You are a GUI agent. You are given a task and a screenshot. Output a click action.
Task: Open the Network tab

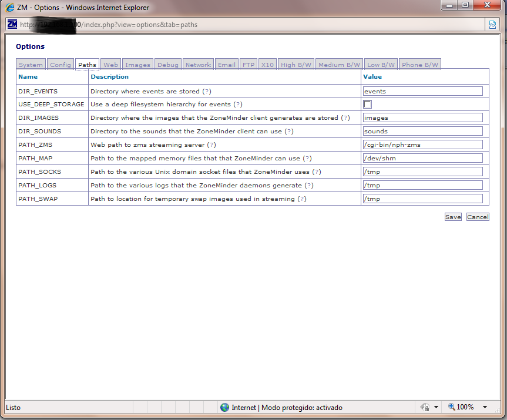pyautogui.click(x=198, y=65)
